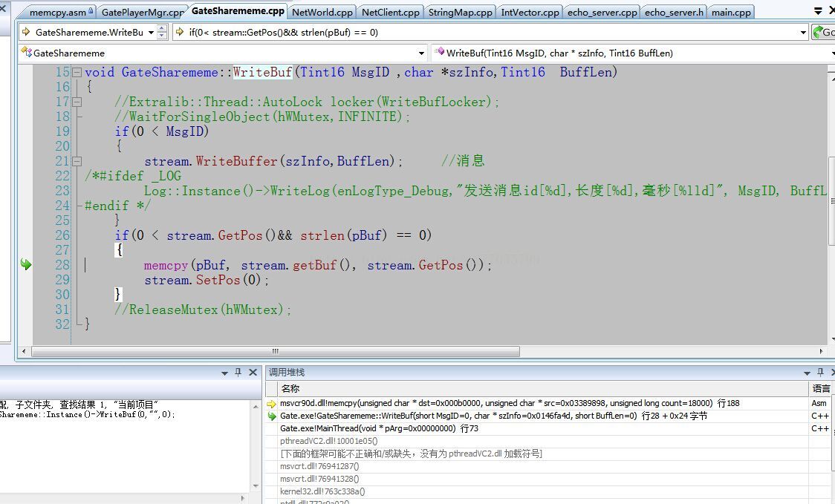
Task: Toggle auto-hide pin on find results panel
Action: tap(238, 373)
